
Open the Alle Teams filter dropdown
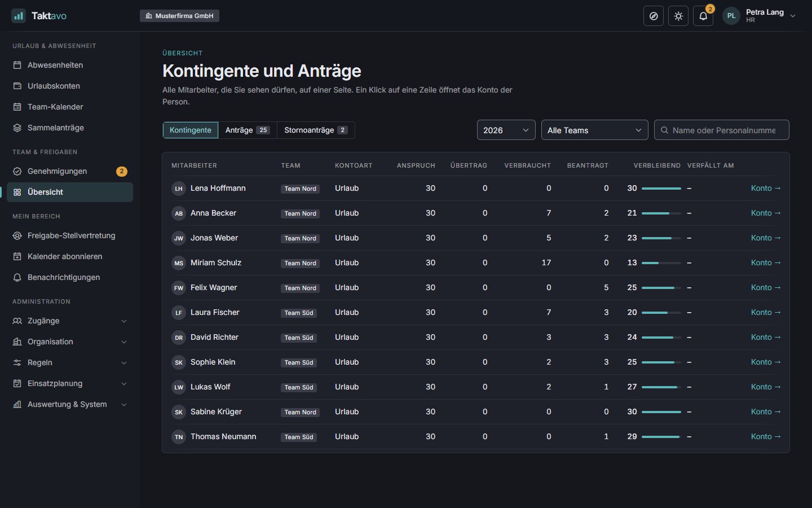tap(595, 130)
